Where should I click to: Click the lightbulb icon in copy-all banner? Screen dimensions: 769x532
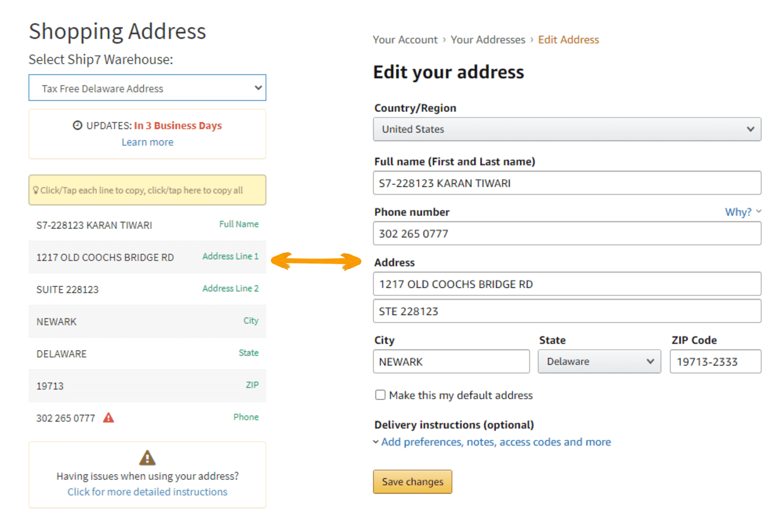click(x=36, y=190)
